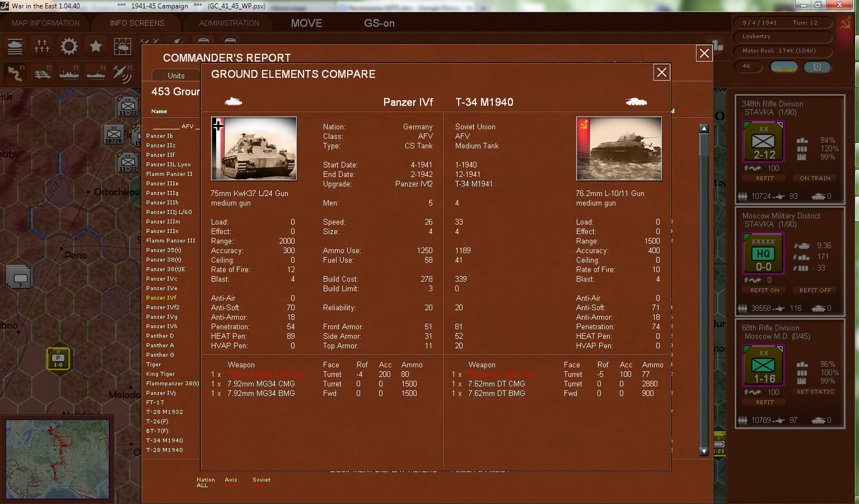
Task: Select Flammpanzer 38(t) in the AFV list
Action: pos(172,384)
